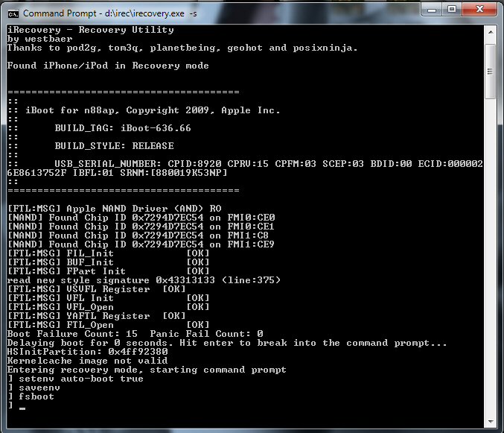504x433 pixels.
Task: Close the Command Prompt window
Action: point(479,10)
